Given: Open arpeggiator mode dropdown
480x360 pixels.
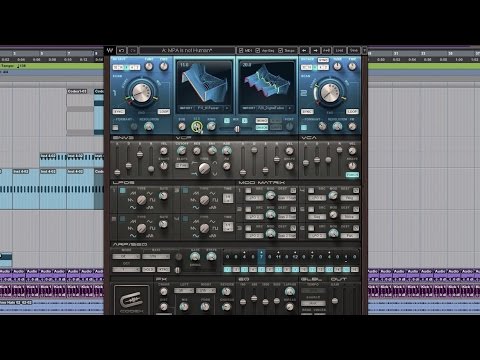Looking at the screenshot, I should [126, 256].
